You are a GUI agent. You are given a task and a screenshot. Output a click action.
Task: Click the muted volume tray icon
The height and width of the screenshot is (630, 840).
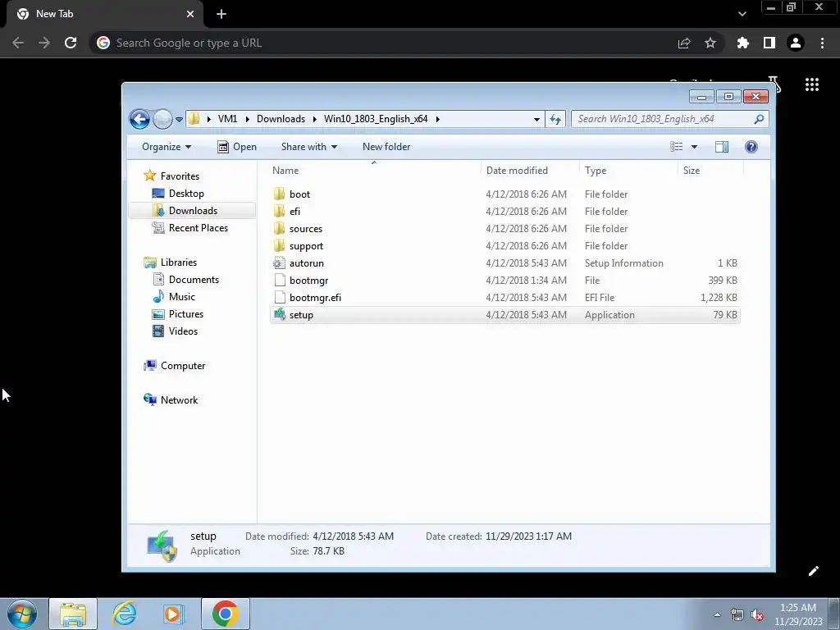point(757,615)
